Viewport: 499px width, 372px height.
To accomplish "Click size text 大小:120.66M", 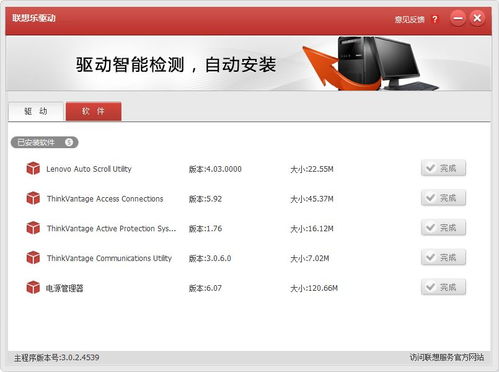I will pos(314,288).
